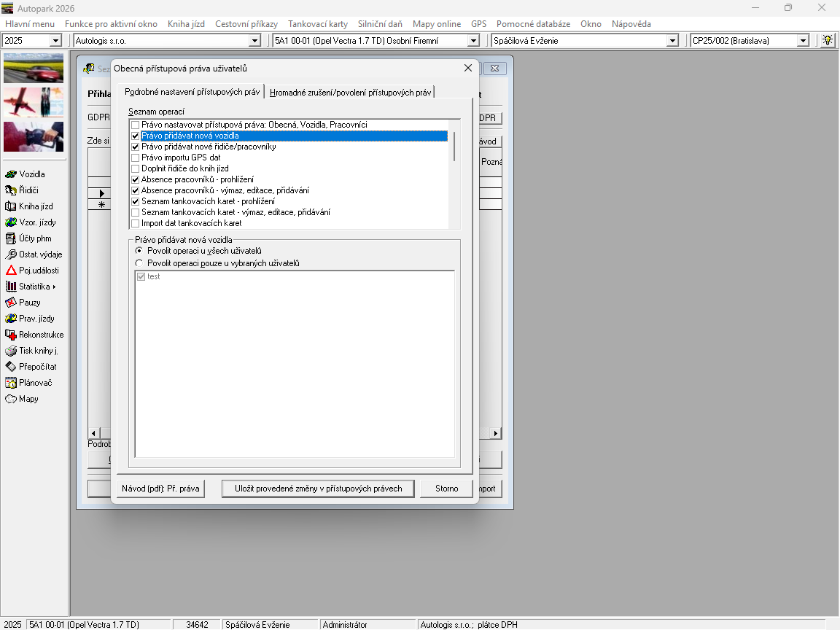Enable Právo importu GPS dat checkbox

pyautogui.click(x=135, y=157)
